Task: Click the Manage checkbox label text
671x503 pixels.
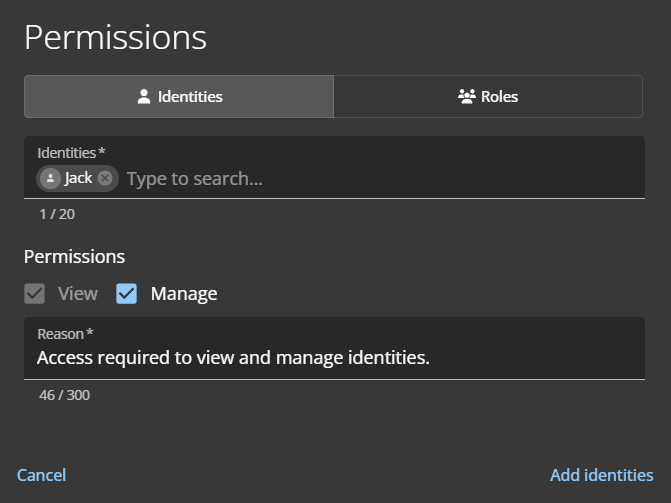Action: tap(184, 294)
